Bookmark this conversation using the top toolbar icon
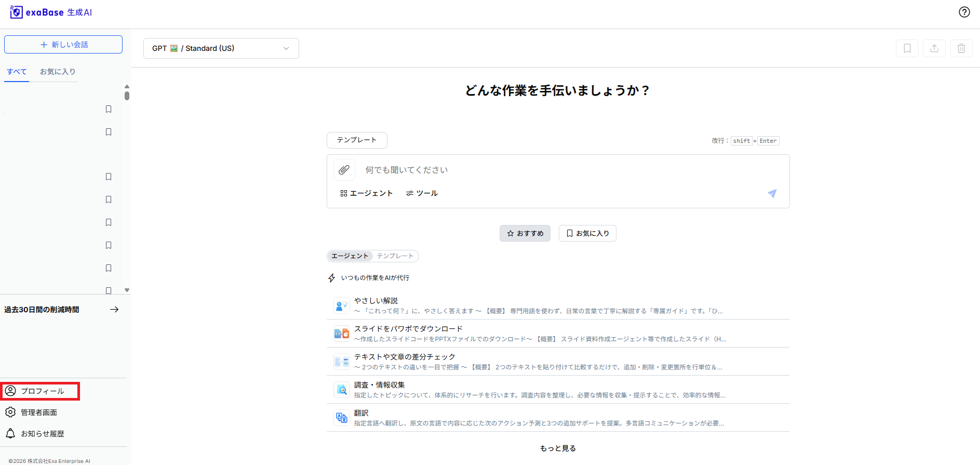This screenshot has height=465, width=980. [x=907, y=48]
